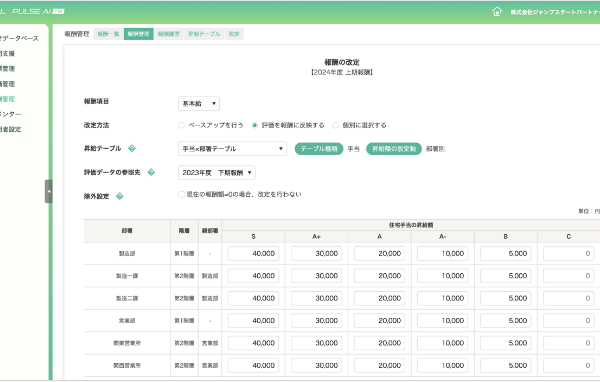600x382 pixels.
Task: Click the 関西営業所 department name cell
Action: coord(127,366)
